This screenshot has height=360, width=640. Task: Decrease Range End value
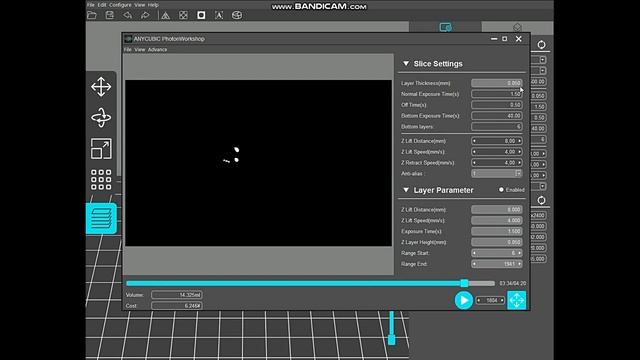point(474,264)
